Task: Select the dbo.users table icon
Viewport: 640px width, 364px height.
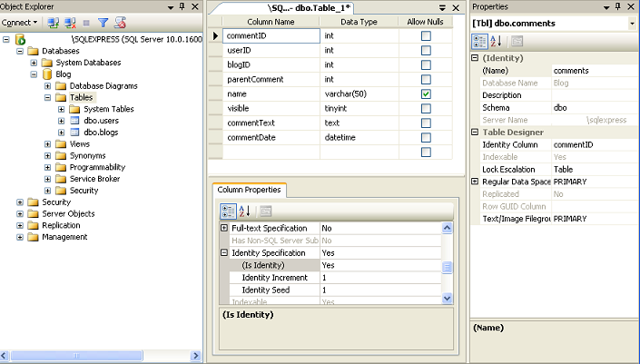Action: click(x=74, y=121)
